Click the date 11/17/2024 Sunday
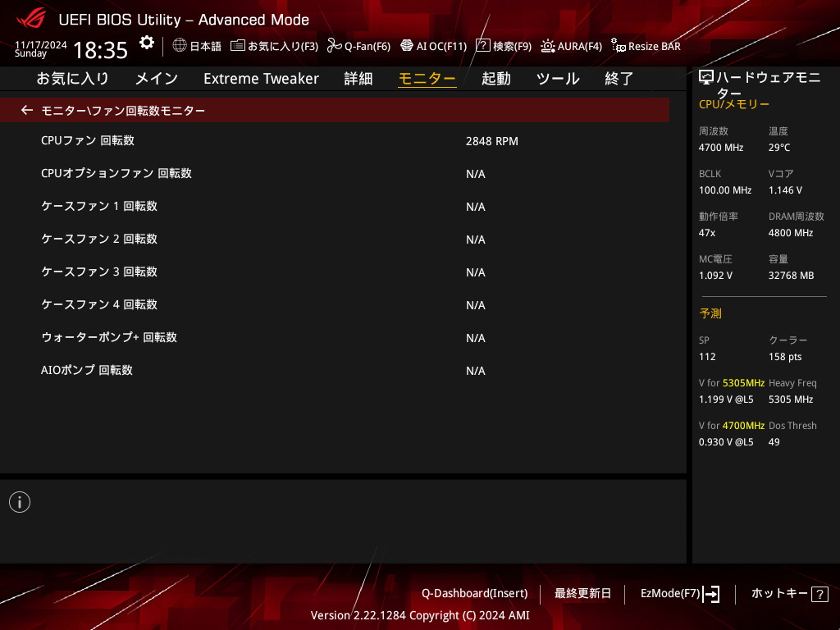 click(x=41, y=48)
